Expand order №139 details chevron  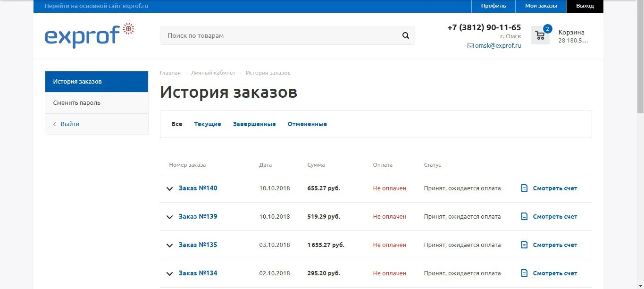coord(170,217)
